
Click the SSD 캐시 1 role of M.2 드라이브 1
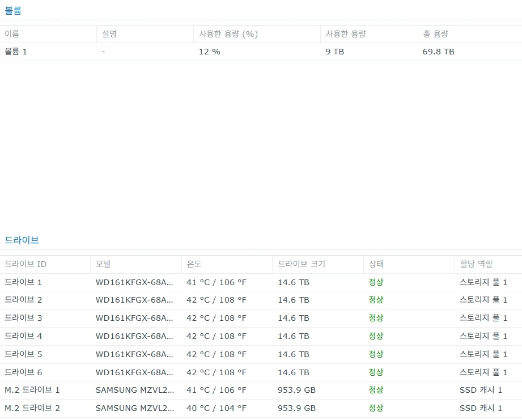[481, 390]
